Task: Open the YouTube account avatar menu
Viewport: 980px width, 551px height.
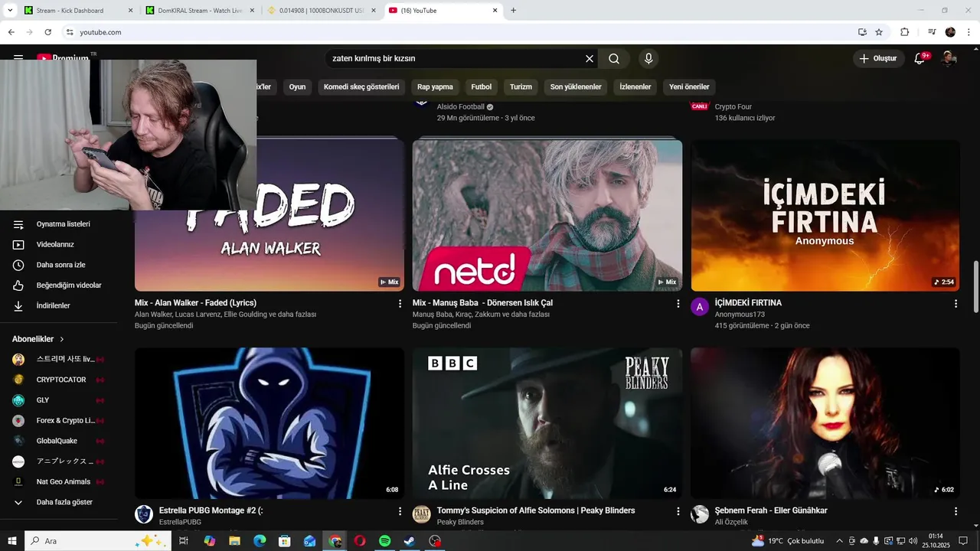Action: pyautogui.click(x=949, y=59)
